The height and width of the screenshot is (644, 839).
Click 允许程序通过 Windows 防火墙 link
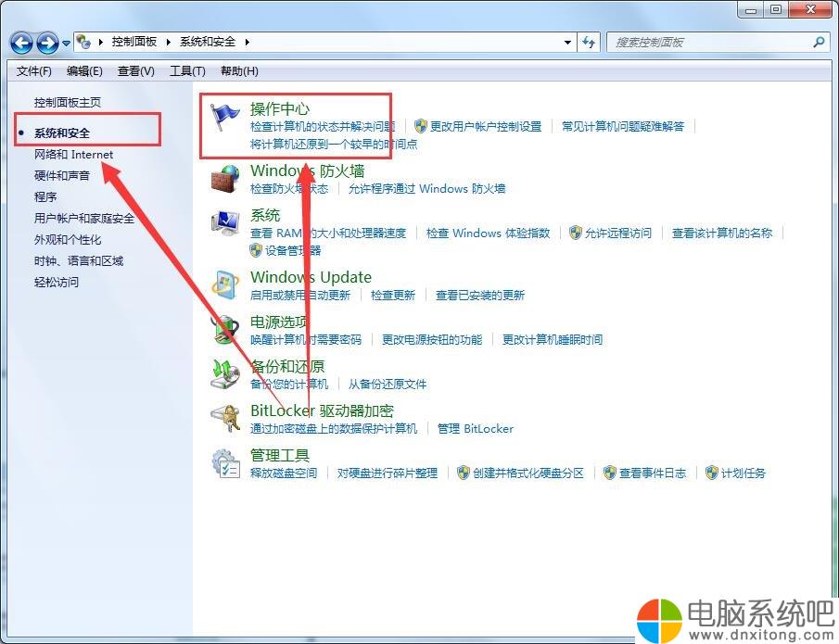click(x=426, y=189)
